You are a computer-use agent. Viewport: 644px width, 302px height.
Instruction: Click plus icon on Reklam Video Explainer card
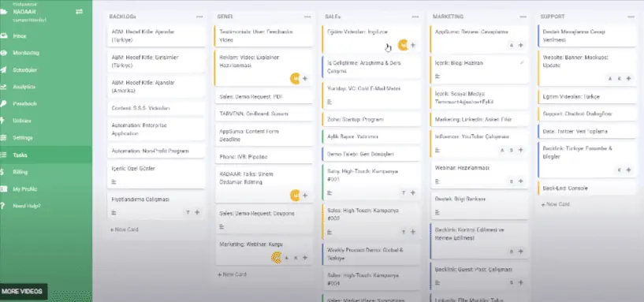[305, 79]
